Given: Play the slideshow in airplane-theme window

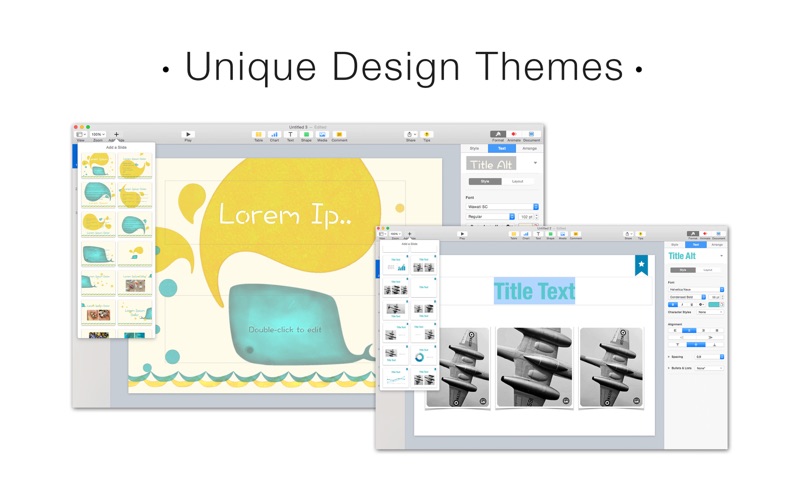Looking at the screenshot, I should (x=462, y=234).
